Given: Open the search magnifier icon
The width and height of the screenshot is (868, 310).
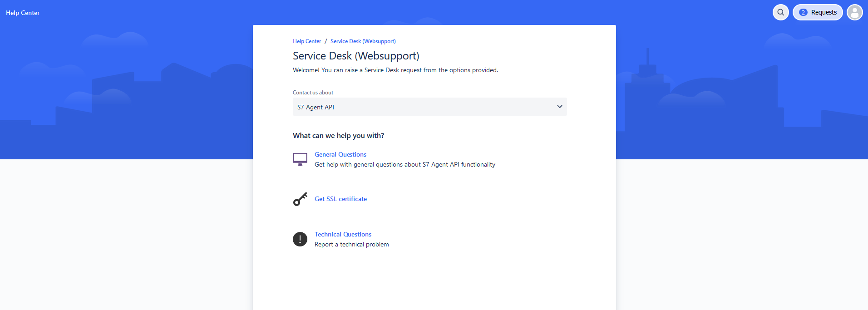Looking at the screenshot, I should tap(780, 12).
